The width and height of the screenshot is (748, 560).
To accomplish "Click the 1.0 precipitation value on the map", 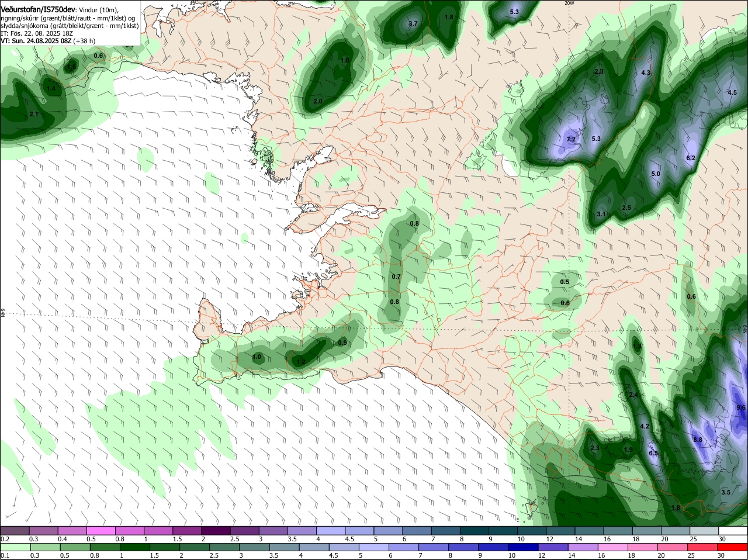I will pos(257,357).
